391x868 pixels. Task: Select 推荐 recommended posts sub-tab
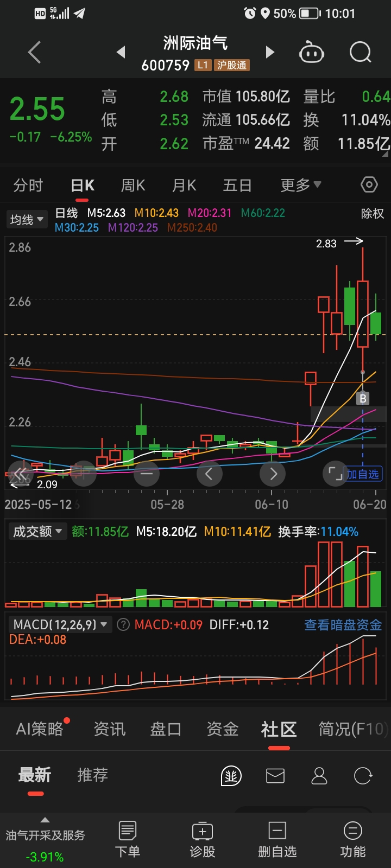(x=92, y=775)
